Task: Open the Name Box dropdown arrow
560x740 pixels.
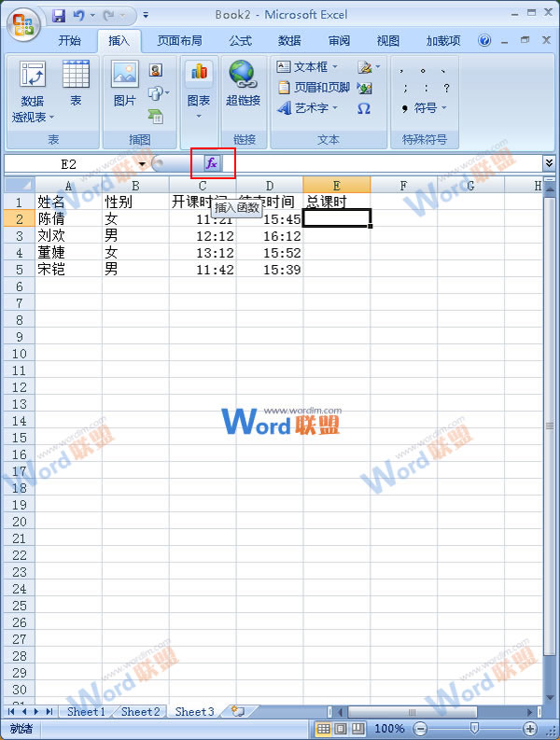Action: click(142, 163)
